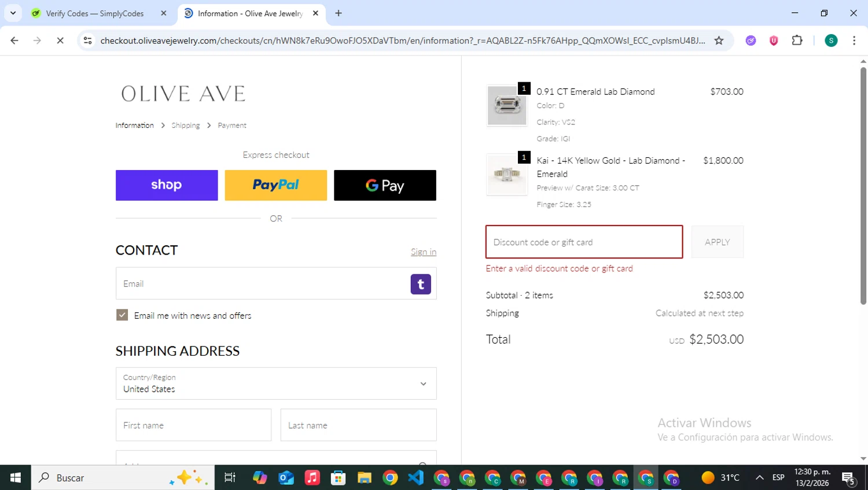Image resolution: width=868 pixels, height=490 pixels.
Task: Expand the Country/Region dropdown
Action: [x=276, y=384]
